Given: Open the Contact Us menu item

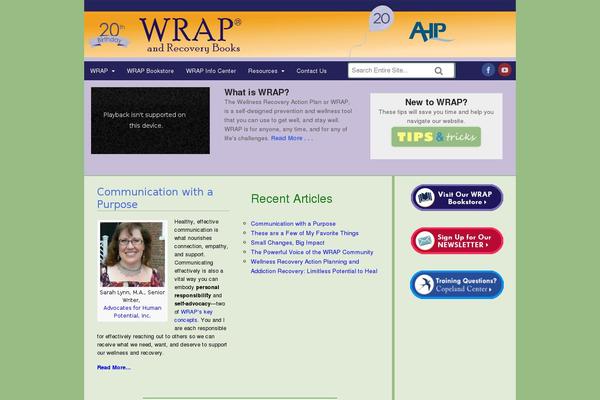Looking at the screenshot, I should [x=311, y=71].
